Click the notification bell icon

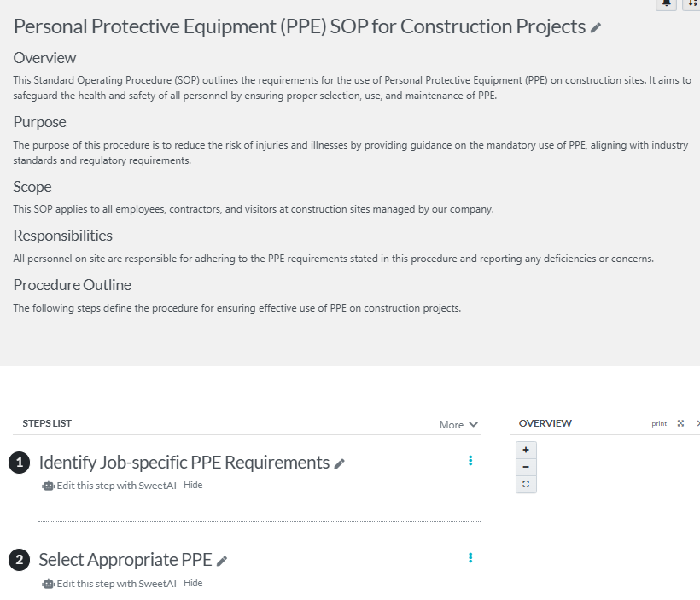(666, 3)
